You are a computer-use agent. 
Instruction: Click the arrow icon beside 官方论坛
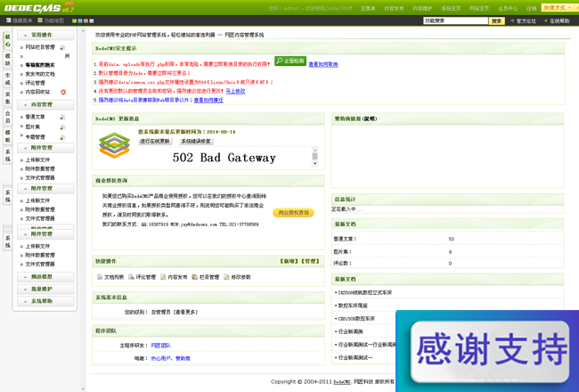point(512,20)
